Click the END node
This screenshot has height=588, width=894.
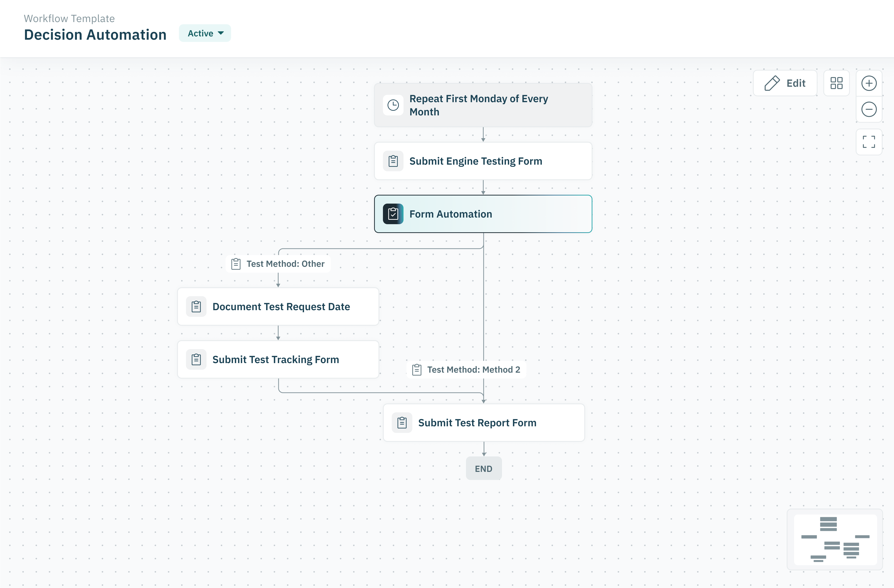(483, 468)
